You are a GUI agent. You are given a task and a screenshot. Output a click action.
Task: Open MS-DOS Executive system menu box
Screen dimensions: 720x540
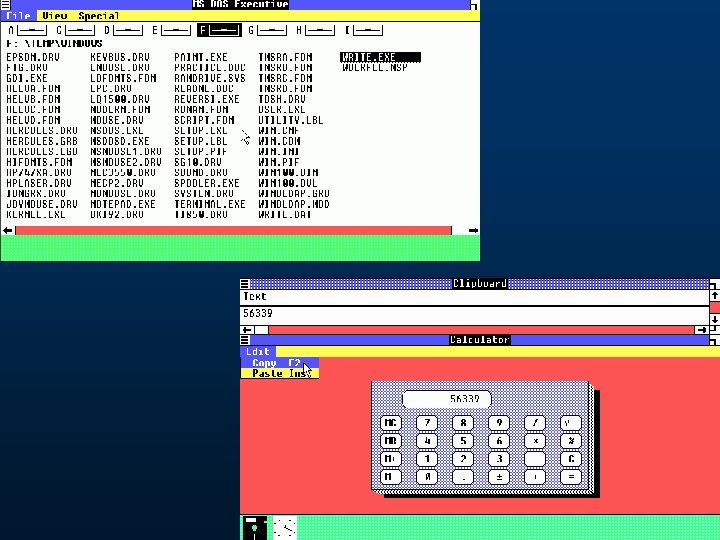click(5, 5)
